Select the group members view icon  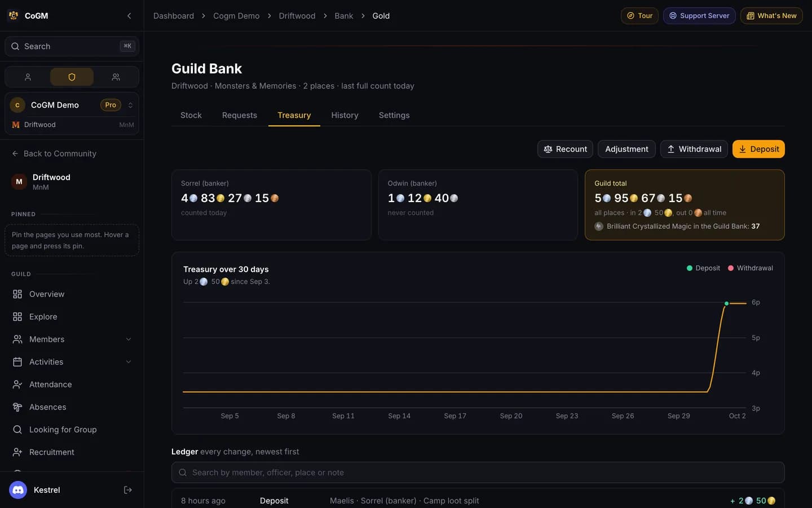coord(116,77)
